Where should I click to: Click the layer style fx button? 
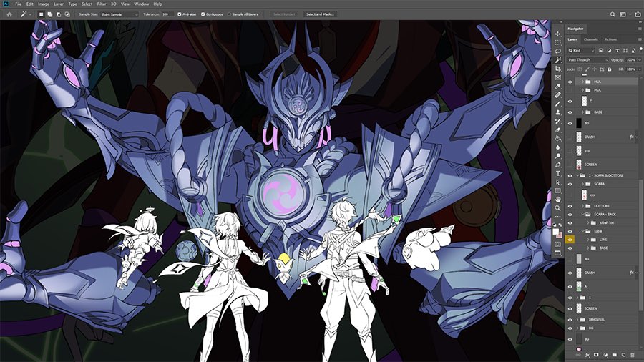587,355
